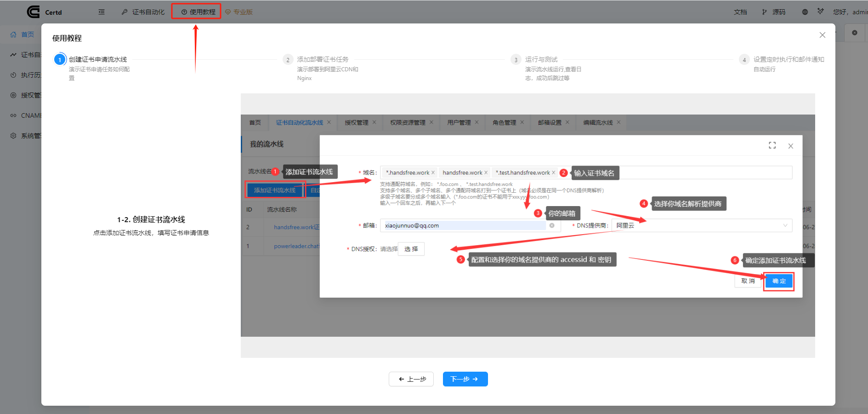
Task: Click the step 3 circle 运行与测试
Action: [x=516, y=60]
